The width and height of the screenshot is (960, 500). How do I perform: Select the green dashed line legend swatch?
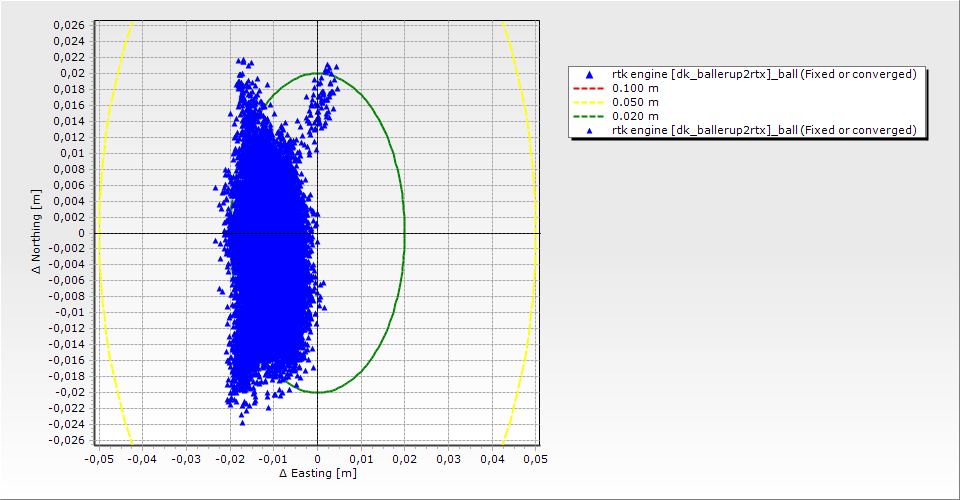point(589,116)
